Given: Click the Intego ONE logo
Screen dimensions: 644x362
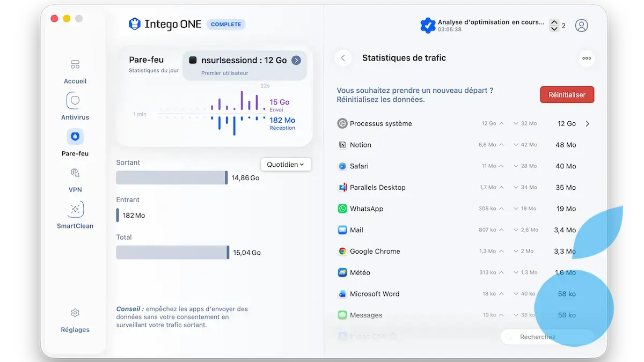Looking at the screenshot, I should pos(165,24).
